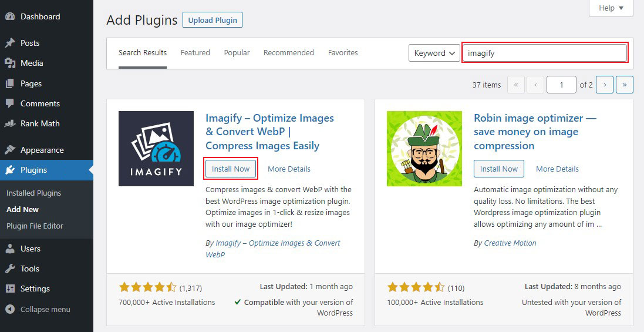Click the Rank Math chart icon

tap(10, 123)
